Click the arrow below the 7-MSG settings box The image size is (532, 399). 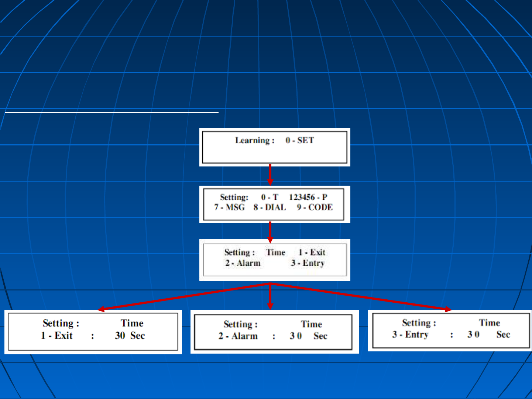[x=270, y=232]
